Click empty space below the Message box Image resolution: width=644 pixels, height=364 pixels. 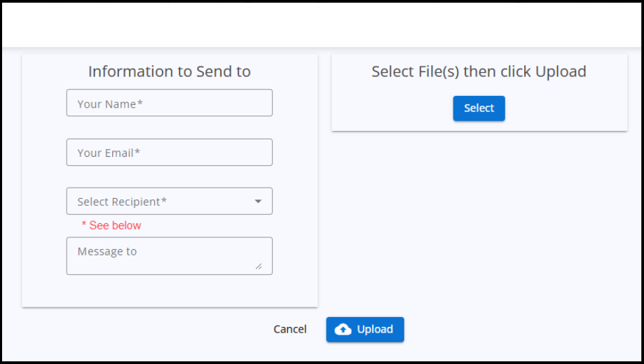tap(169, 290)
